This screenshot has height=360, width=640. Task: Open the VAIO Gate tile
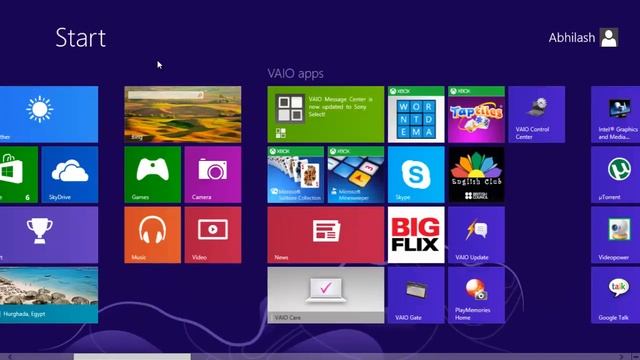pyautogui.click(x=416, y=295)
